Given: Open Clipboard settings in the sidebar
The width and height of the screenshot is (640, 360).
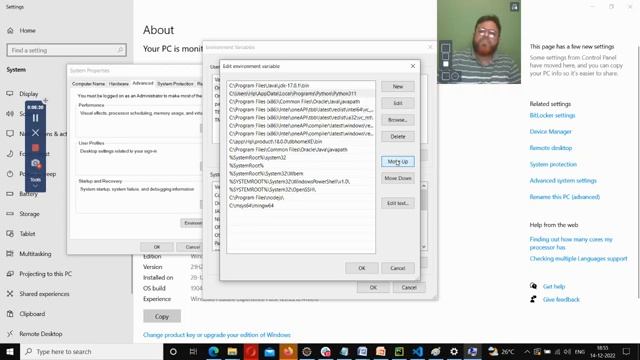Looking at the screenshot, I should coord(32,314).
